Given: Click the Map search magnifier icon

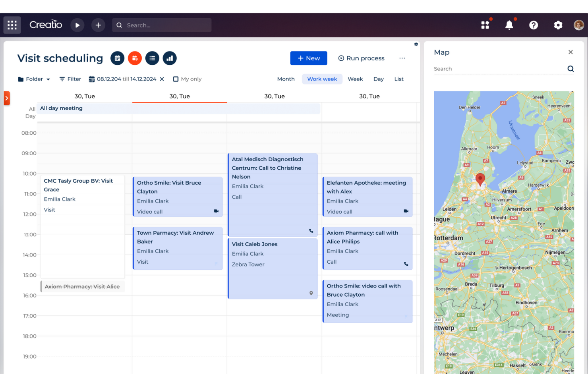Looking at the screenshot, I should [x=571, y=69].
